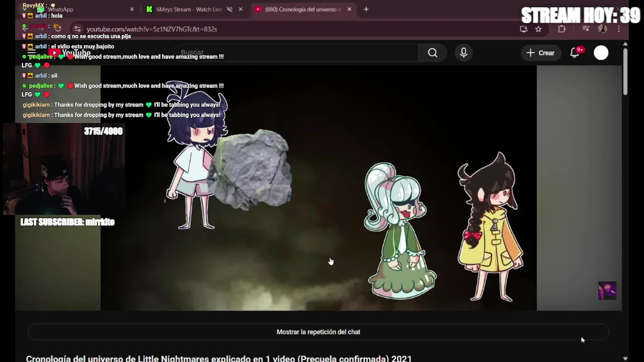The height and width of the screenshot is (362, 644).
Task: Open the YouTube account avatar menu
Action: point(601,53)
